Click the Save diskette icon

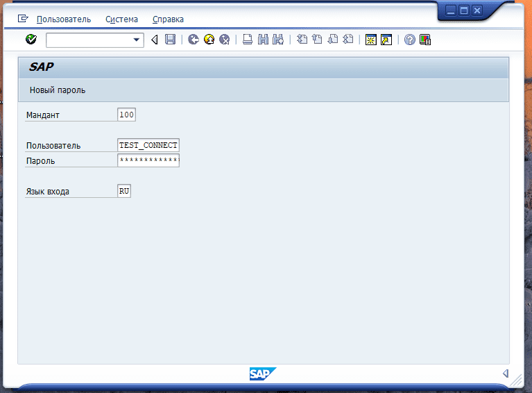click(x=170, y=40)
